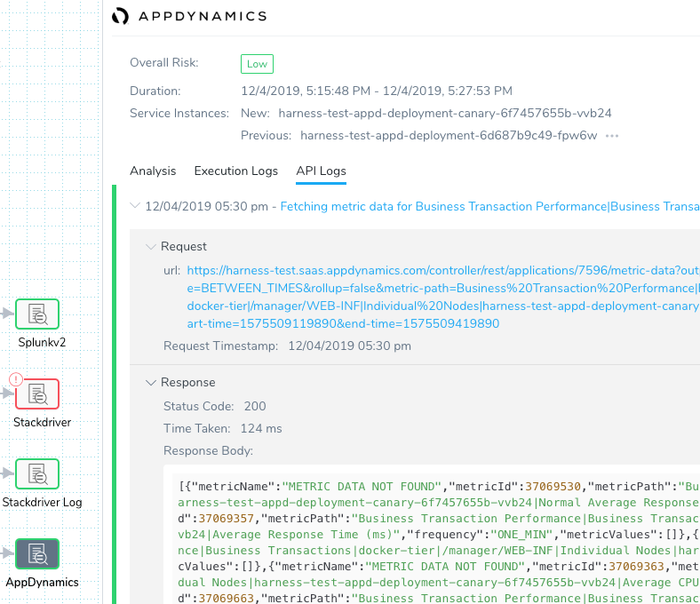Click the AppDynamics step label text
The width and height of the screenshot is (700, 604).
[42, 582]
